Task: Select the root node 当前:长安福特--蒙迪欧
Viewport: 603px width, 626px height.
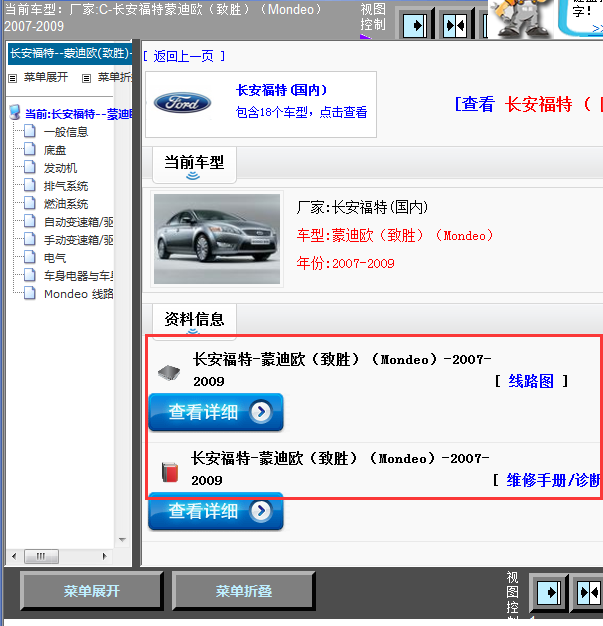Action: [x=78, y=114]
